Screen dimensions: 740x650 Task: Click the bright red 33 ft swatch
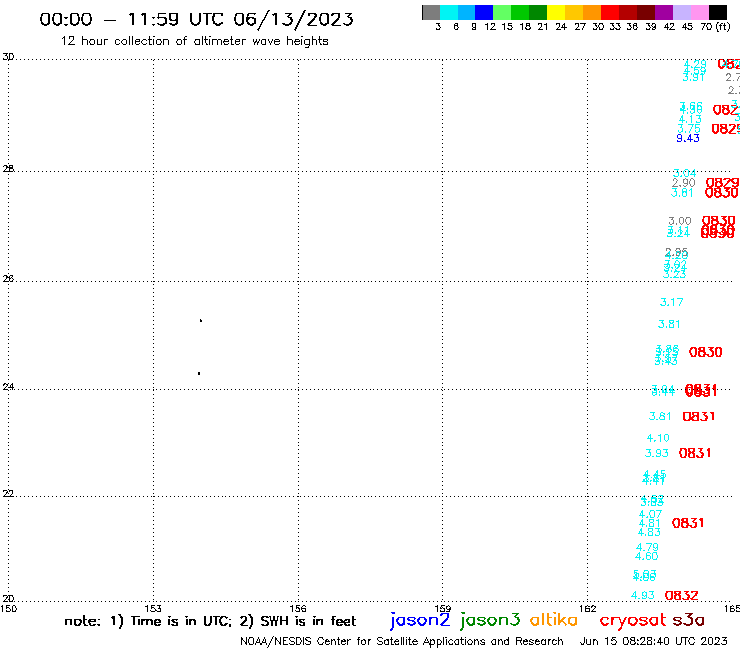point(610,12)
